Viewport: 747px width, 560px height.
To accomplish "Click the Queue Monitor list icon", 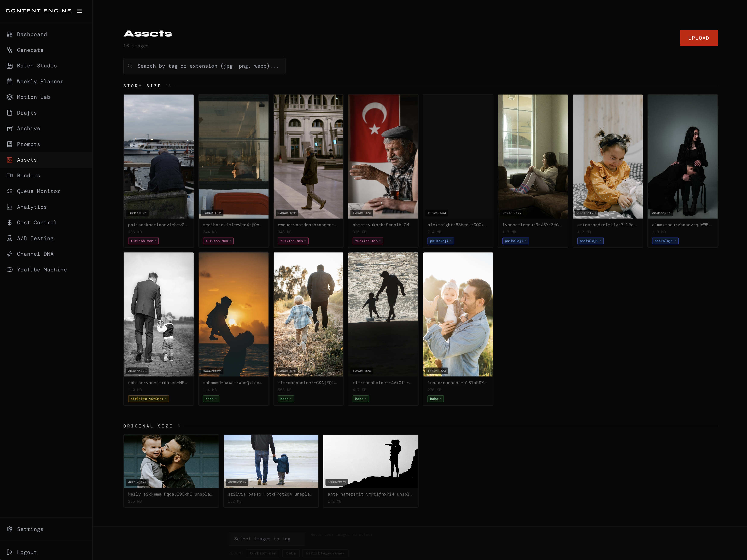I will pyautogui.click(x=9, y=191).
